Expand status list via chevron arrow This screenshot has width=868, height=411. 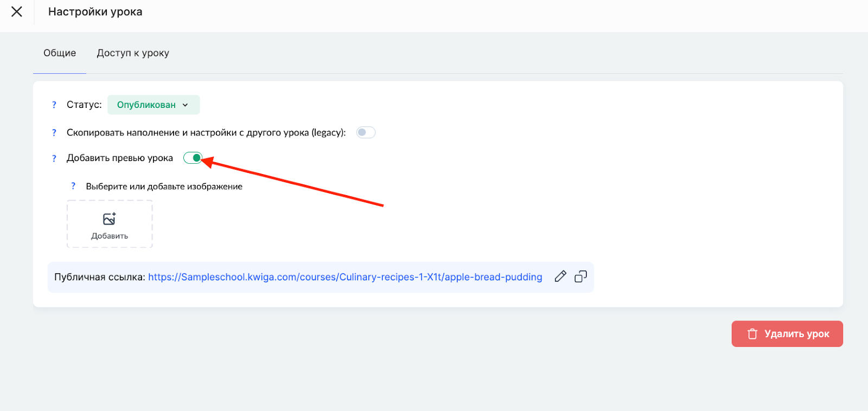tap(186, 105)
